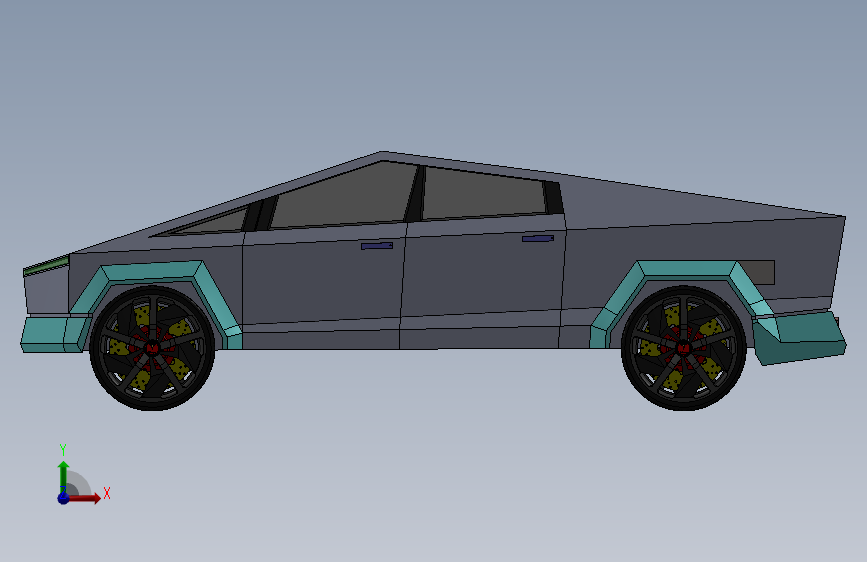The width and height of the screenshot is (867, 562).
Task: Select the front wheel of the truck
Action: point(152,348)
